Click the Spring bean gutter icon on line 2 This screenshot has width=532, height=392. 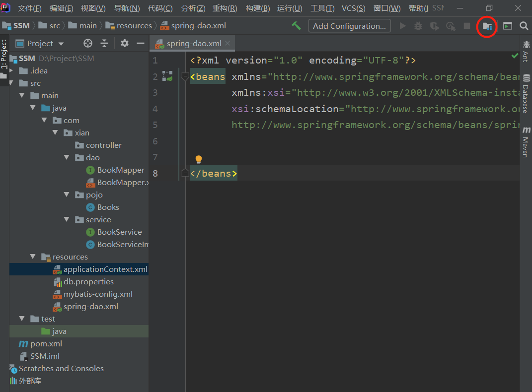[167, 76]
